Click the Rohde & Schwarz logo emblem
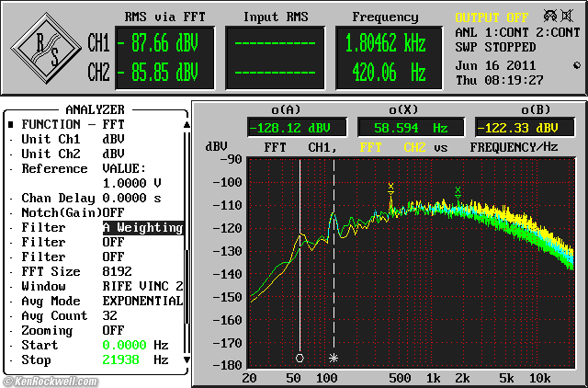The width and height of the screenshot is (588, 388). click(48, 49)
